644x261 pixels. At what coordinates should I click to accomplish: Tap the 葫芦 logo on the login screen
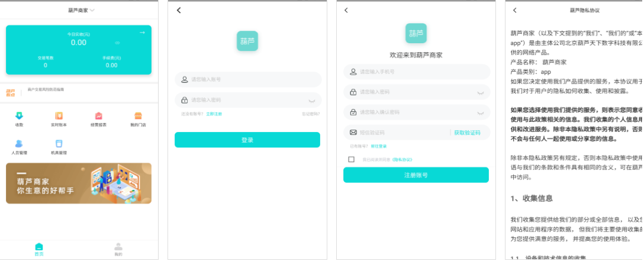click(247, 41)
